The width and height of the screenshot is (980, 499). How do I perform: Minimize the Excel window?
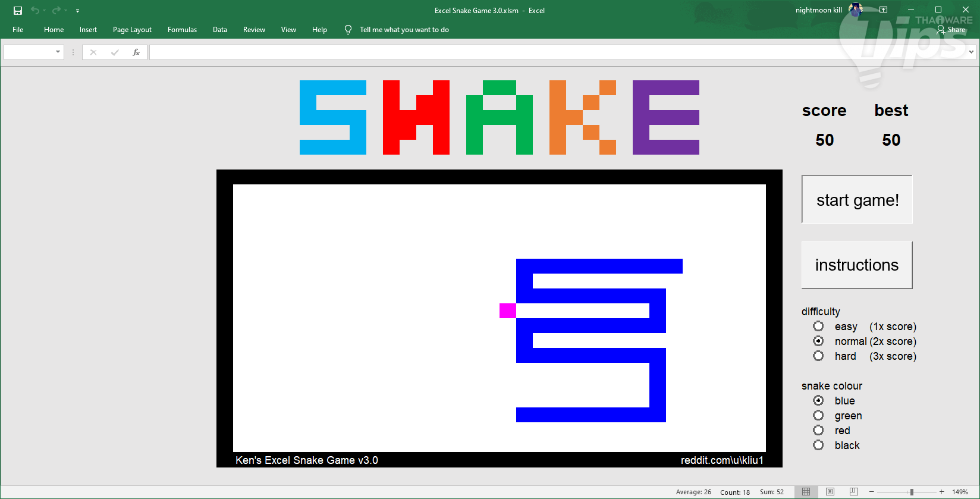[x=911, y=10]
